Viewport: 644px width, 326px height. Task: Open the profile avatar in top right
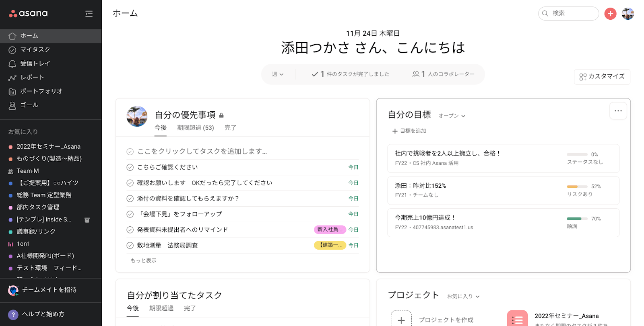[x=627, y=14]
